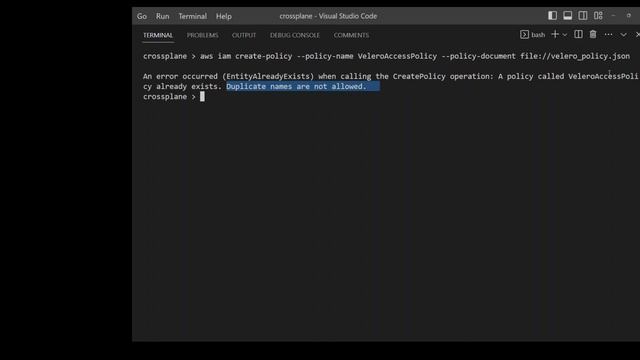Switch to the TERMINAL panel tab
Screen dimensions: 640x360
[158, 35]
